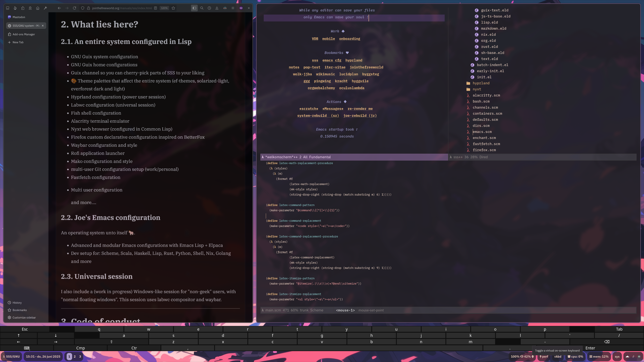
Task: Click the Firefox View icon in browser toolbar
Action: (x=8, y=8)
